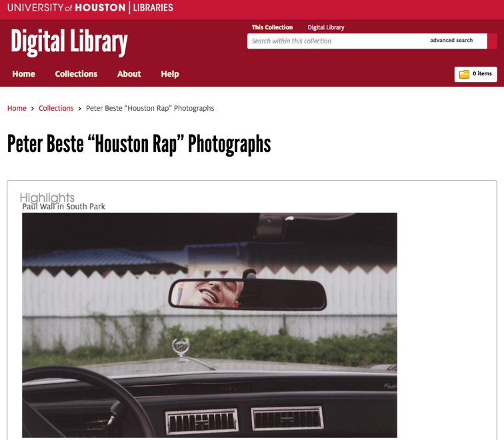Open the Paul Wall rearview mirror photo
The image size is (504, 440).
209,325
